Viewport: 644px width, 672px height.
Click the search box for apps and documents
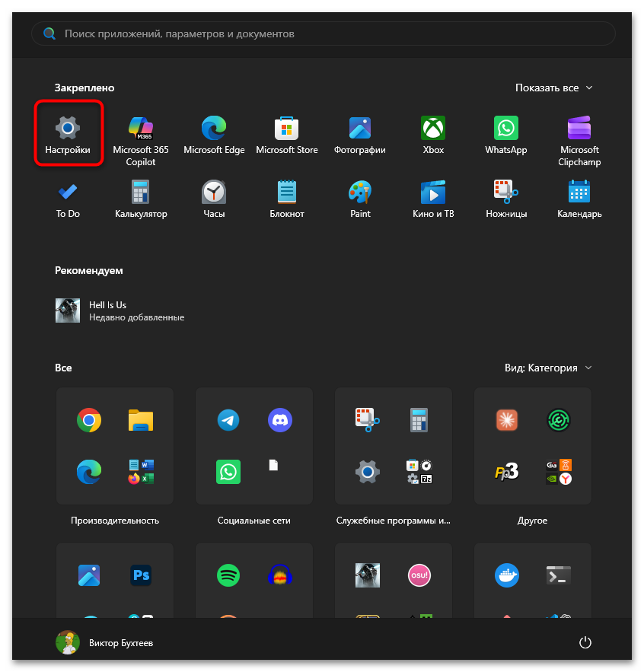(x=324, y=33)
